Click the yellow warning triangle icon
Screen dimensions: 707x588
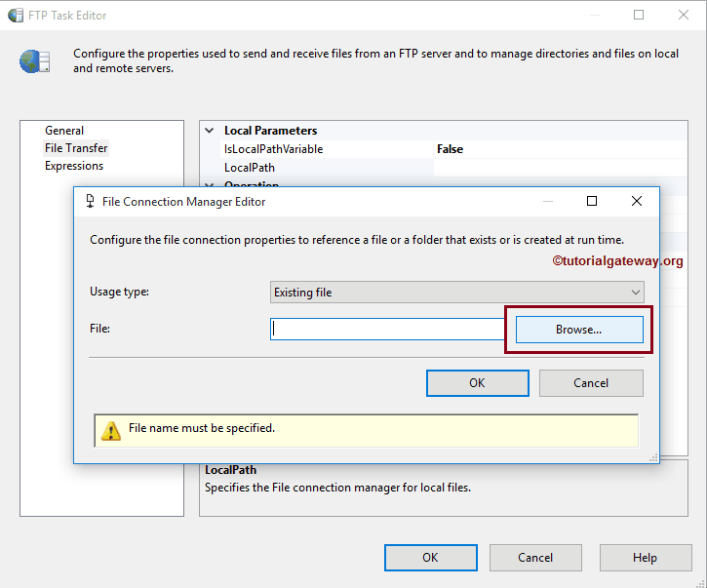[110, 429]
